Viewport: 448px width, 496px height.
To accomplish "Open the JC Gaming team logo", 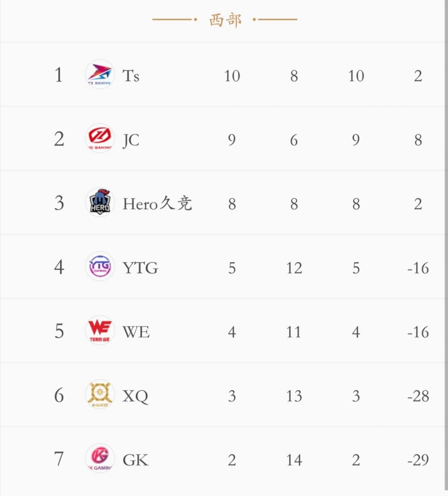I will (99, 138).
